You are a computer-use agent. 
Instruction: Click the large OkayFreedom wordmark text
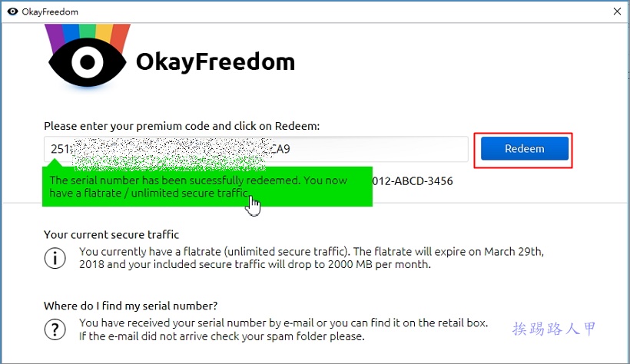215,62
